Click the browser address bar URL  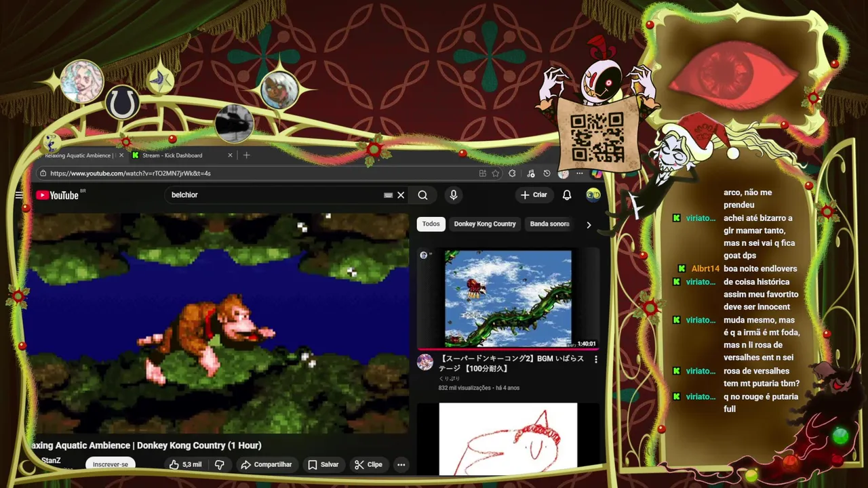[x=130, y=174]
